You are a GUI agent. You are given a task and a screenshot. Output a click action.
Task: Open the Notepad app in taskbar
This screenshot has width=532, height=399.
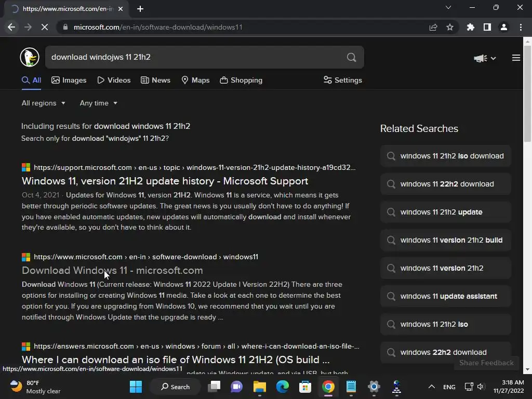point(351,387)
